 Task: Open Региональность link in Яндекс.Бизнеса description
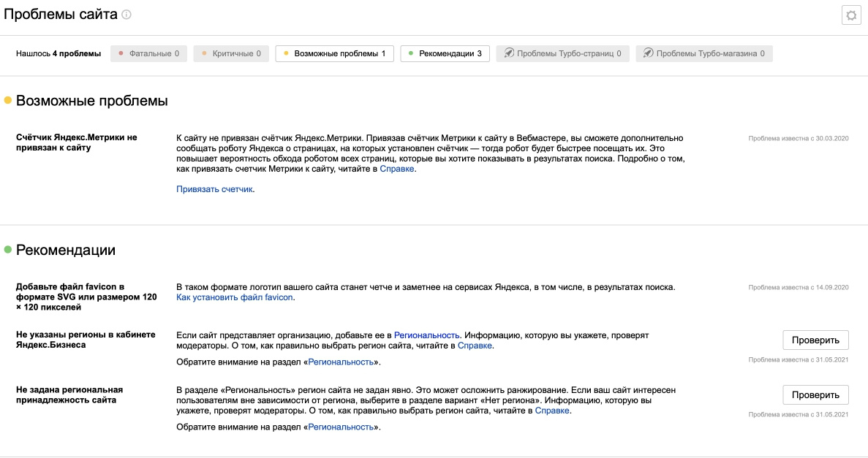(426, 335)
